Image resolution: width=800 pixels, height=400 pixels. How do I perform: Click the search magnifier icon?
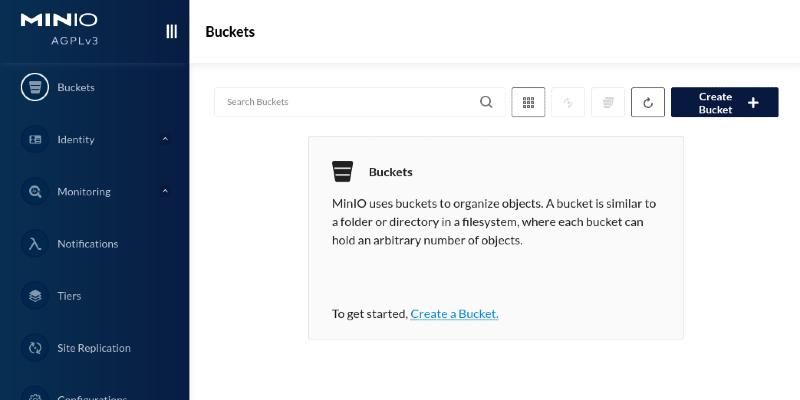coord(486,102)
